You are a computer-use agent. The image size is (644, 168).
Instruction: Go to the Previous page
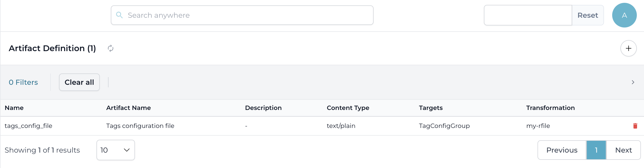click(x=562, y=150)
